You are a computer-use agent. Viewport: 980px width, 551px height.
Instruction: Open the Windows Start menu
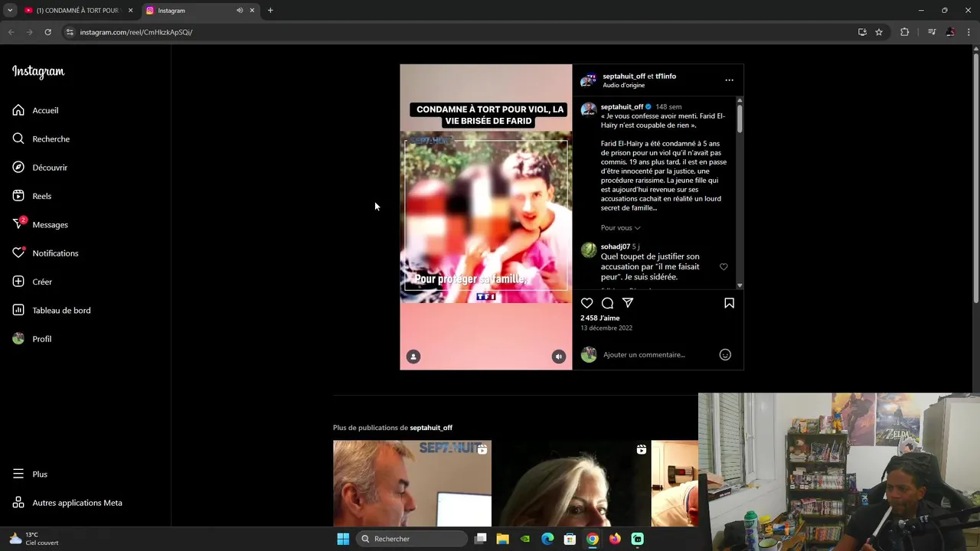point(343,539)
